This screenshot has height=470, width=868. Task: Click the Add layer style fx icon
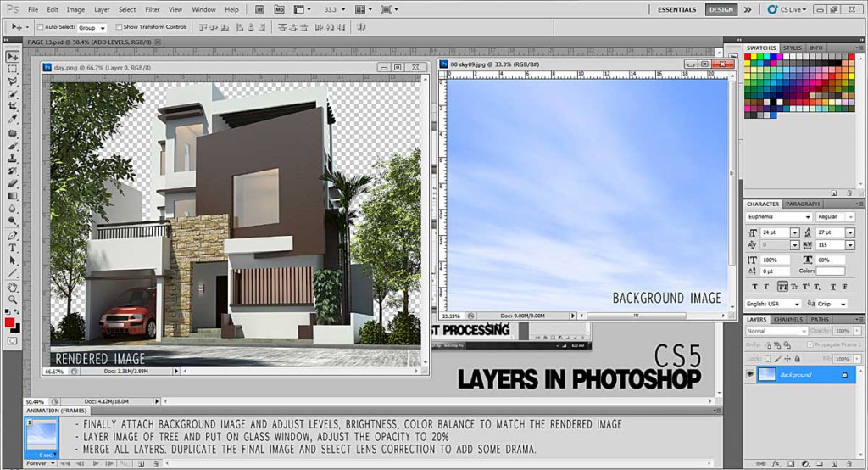coord(776,463)
